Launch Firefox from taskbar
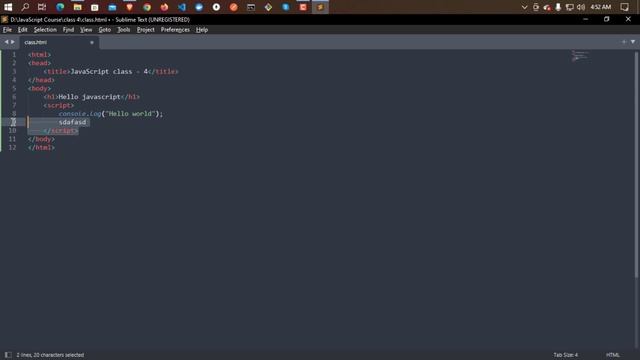The height and width of the screenshot is (360, 640). click(x=164, y=7)
